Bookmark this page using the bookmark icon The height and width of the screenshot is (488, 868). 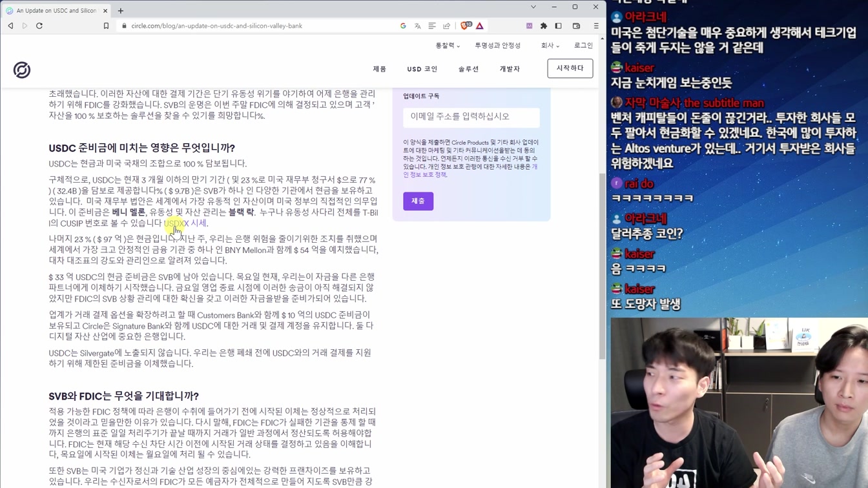point(106,26)
